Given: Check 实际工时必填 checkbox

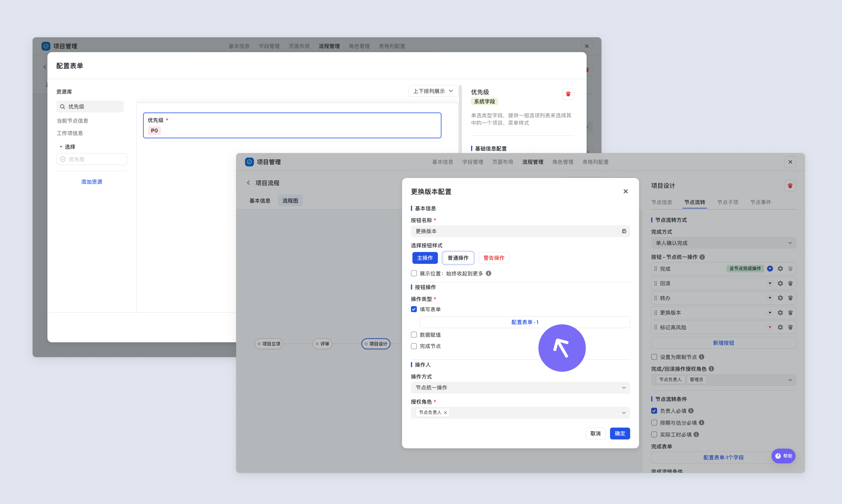Looking at the screenshot, I should [654, 434].
